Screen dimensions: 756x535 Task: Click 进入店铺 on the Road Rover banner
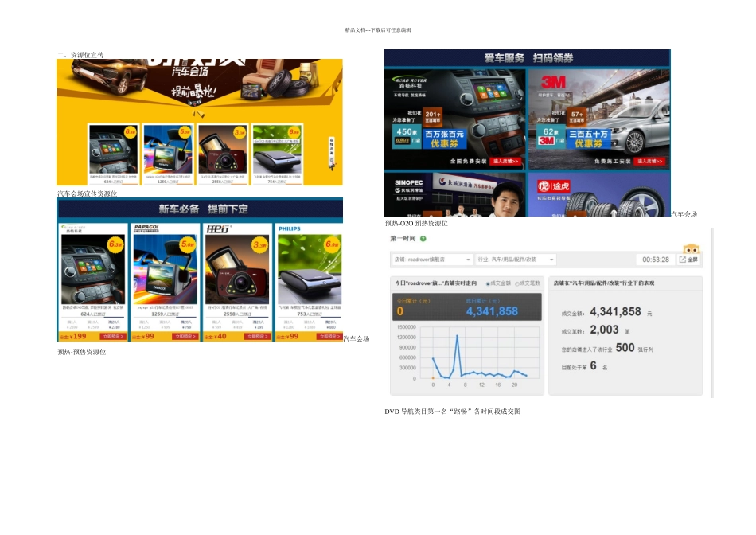pyautogui.click(x=505, y=161)
